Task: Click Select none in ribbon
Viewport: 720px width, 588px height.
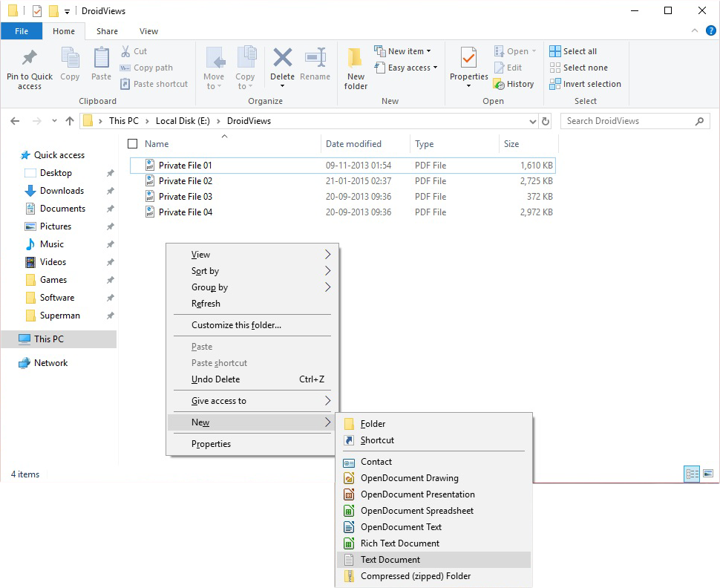Action: (x=578, y=68)
